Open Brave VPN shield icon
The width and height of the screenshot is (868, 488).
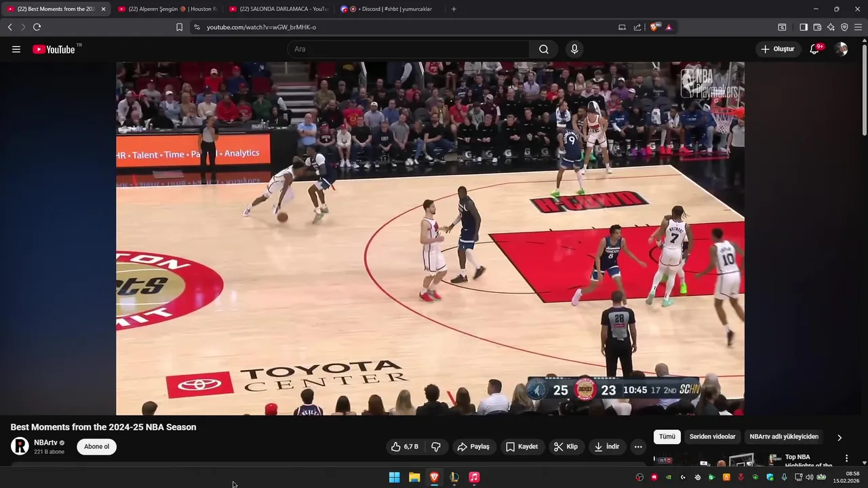pyautogui.click(x=844, y=27)
